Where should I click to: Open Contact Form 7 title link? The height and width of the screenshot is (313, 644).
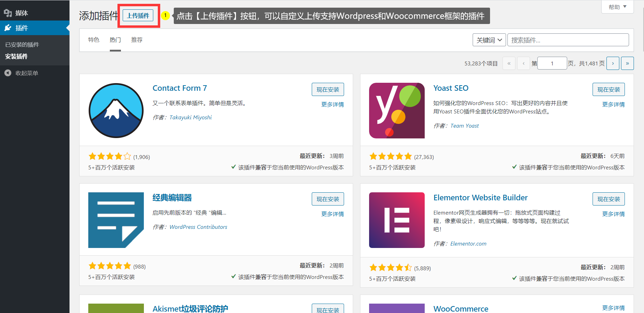coord(180,88)
